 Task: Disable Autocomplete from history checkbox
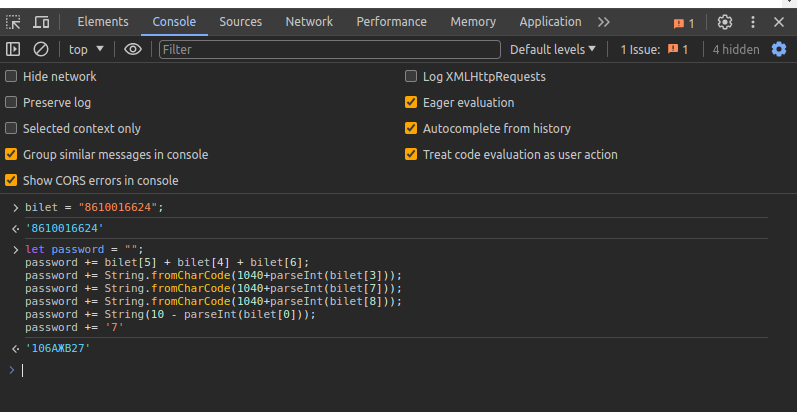(411, 129)
